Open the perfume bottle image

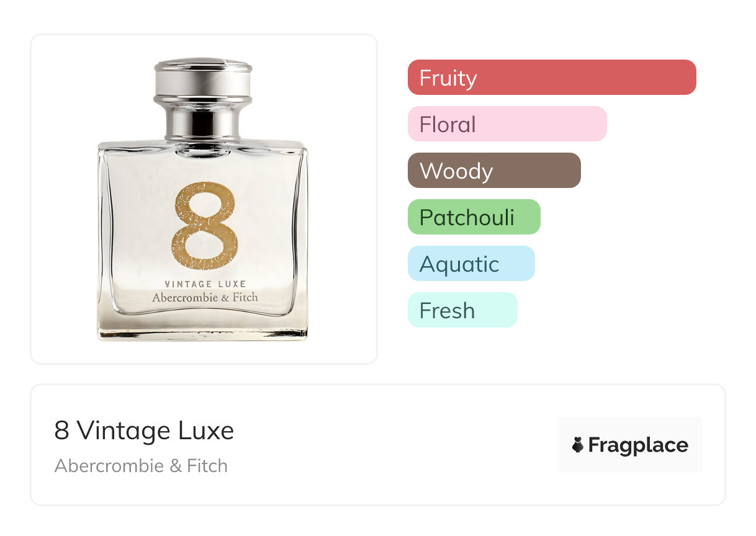point(203,199)
